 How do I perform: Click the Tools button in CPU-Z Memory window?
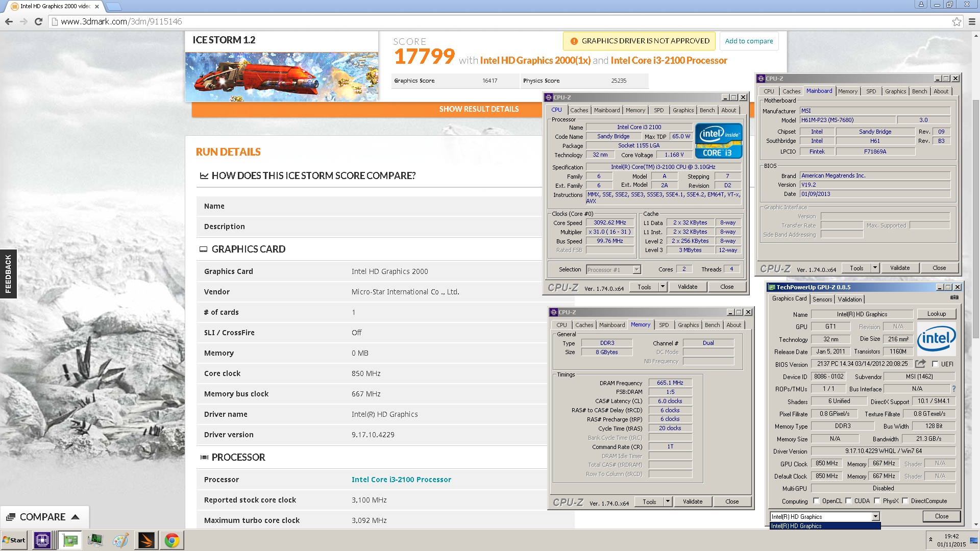(649, 502)
